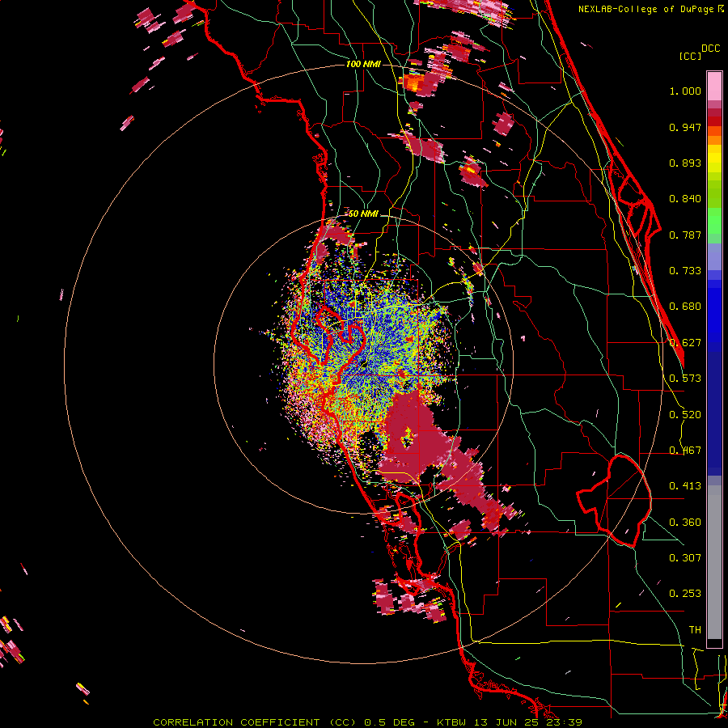Select the 0.840 scale value
Screen dimensions: 728x728
click(685, 199)
